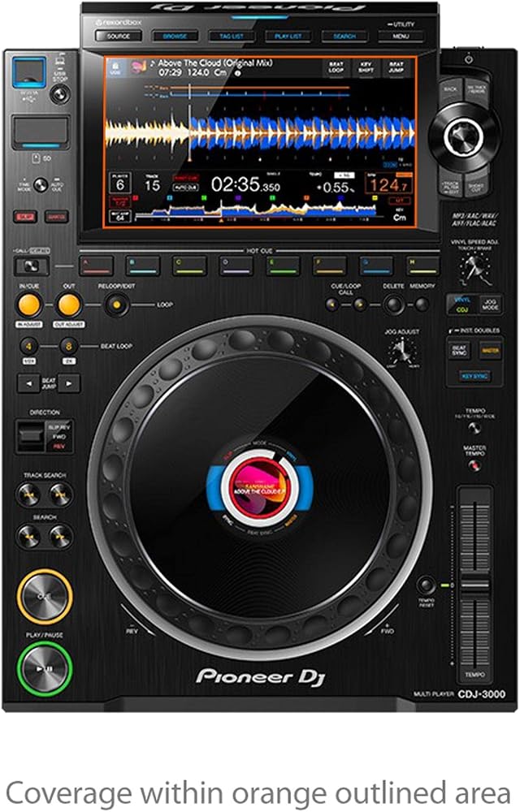
Task: Click the 8-beat loop button
Action: 68,346
